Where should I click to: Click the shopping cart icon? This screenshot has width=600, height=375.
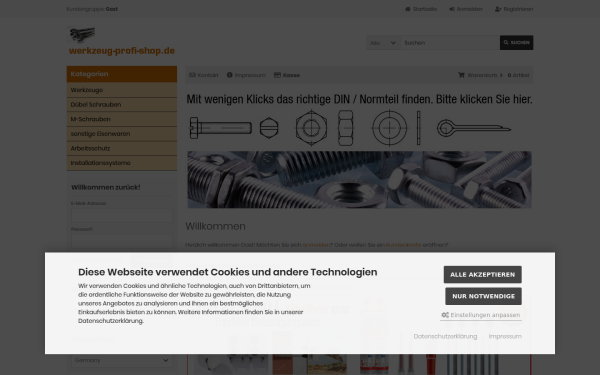coord(461,75)
